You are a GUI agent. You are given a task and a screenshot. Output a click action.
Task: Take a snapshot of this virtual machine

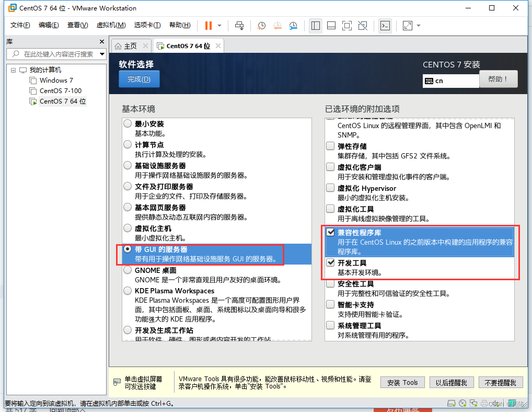[261, 26]
